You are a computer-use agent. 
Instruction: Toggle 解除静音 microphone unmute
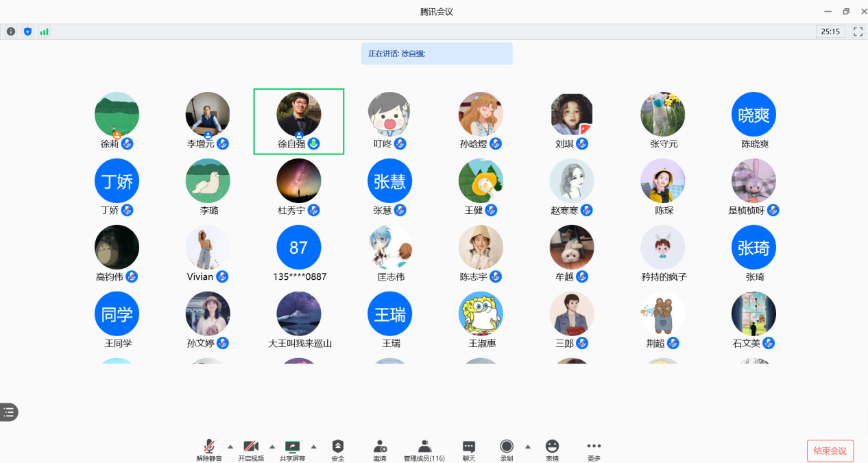coord(209,447)
